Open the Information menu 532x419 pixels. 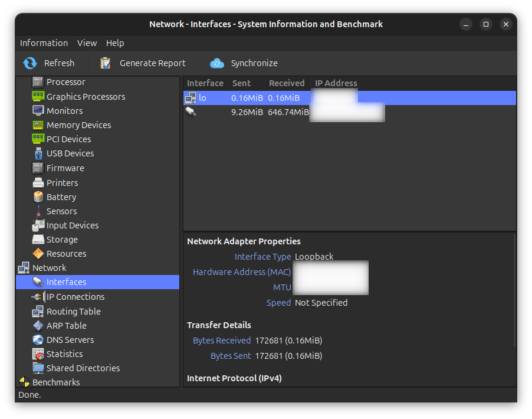point(44,42)
